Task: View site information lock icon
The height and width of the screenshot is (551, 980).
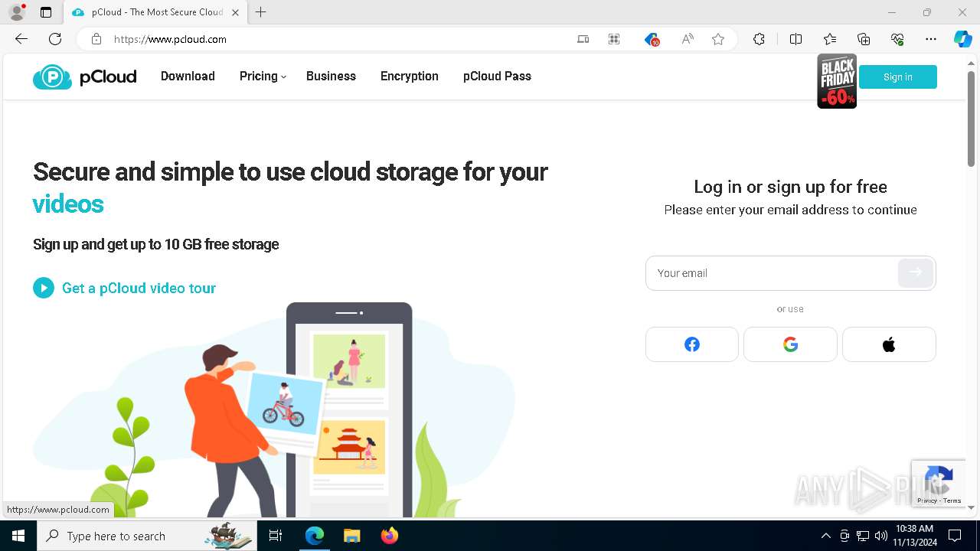Action: click(96, 39)
